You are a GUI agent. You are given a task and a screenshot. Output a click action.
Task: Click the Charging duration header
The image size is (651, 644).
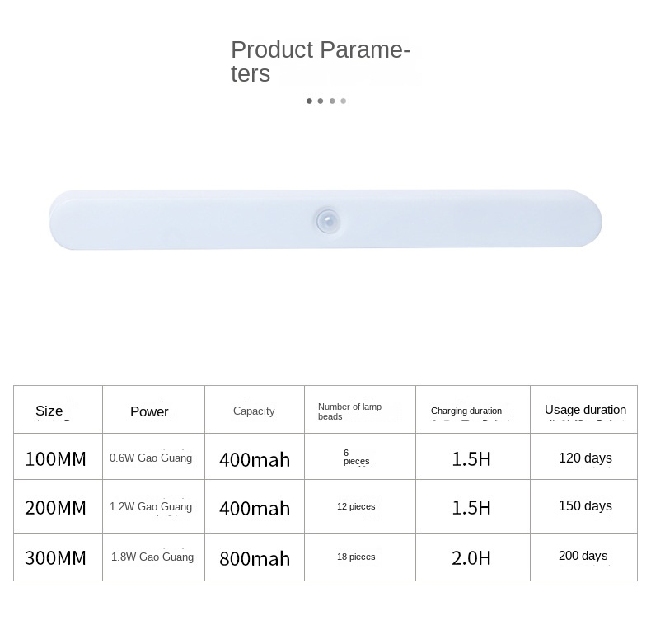tap(466, 411)
